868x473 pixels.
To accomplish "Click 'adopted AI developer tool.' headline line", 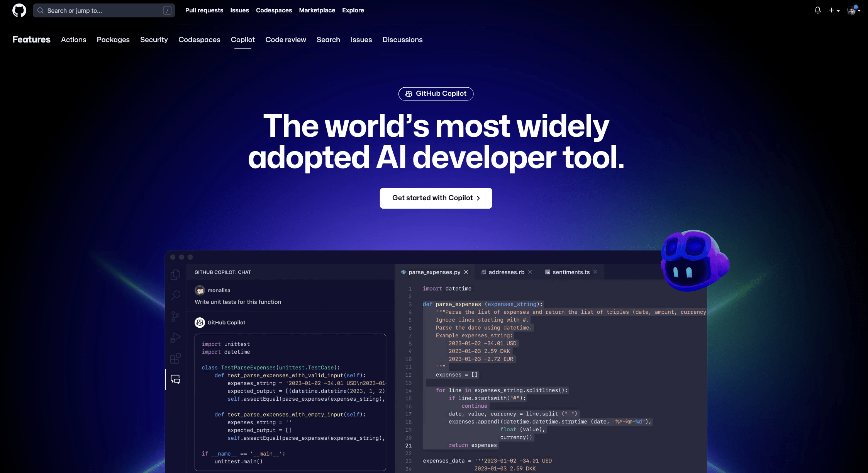I will coord(436,158).
